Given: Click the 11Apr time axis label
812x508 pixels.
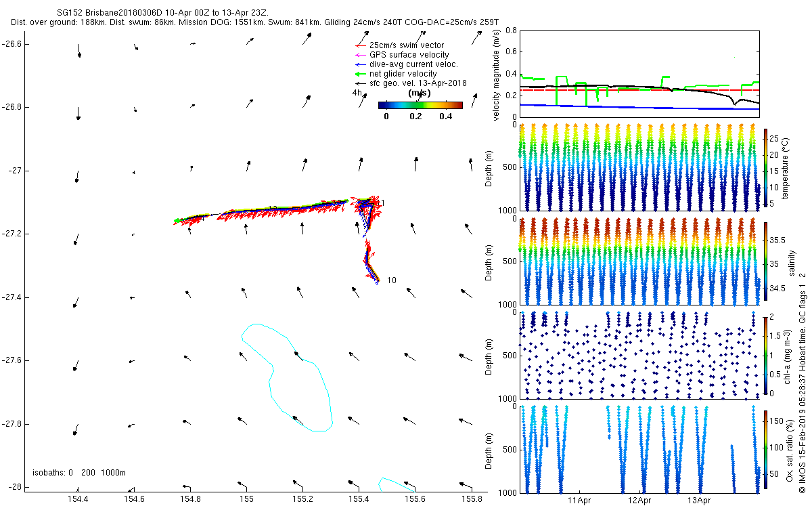Looking at the screenshot, I should coord(580,501).
